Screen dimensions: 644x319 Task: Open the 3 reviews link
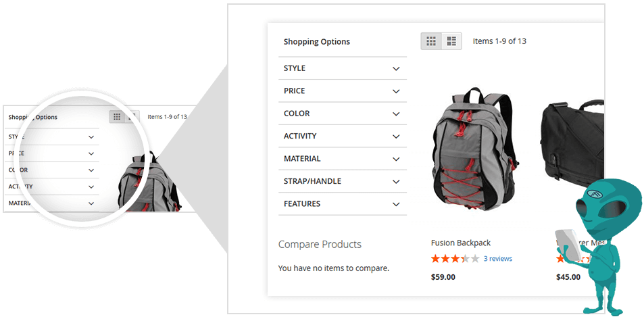(x=498, y=259)
